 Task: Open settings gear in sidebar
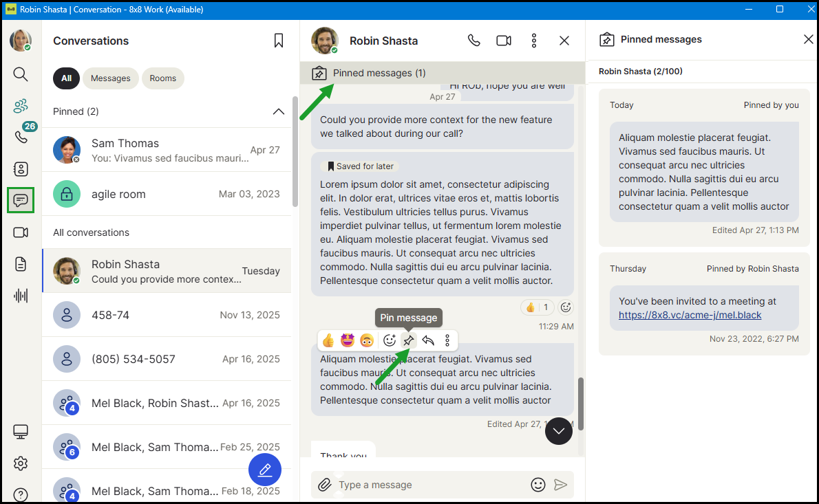[x=21, y=463]
